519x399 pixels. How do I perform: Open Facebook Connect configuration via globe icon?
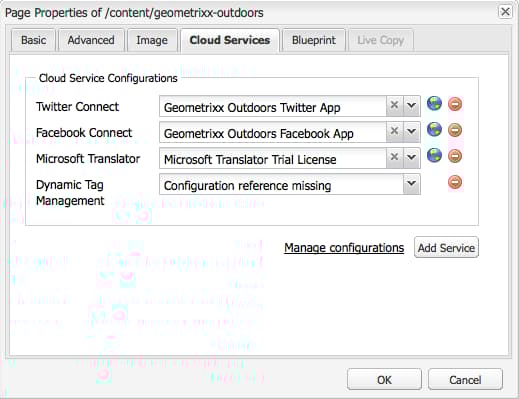(434, 129)
